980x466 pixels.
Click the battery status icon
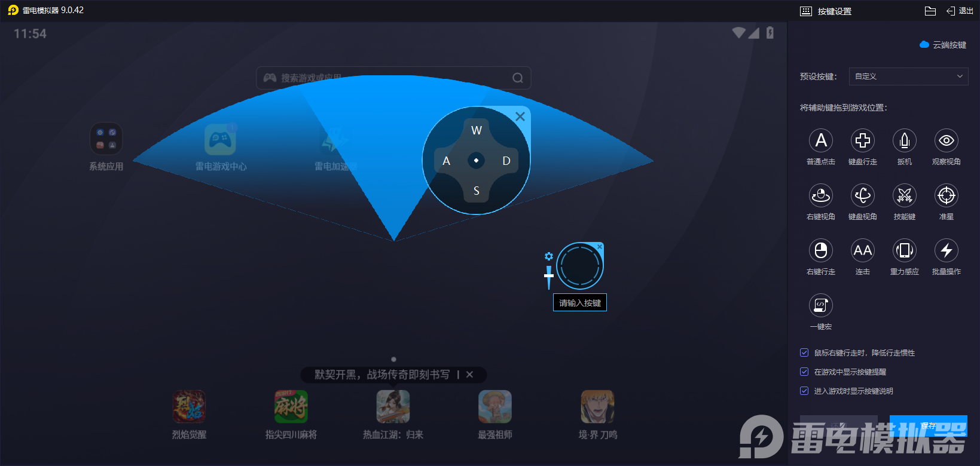[770, 33]
